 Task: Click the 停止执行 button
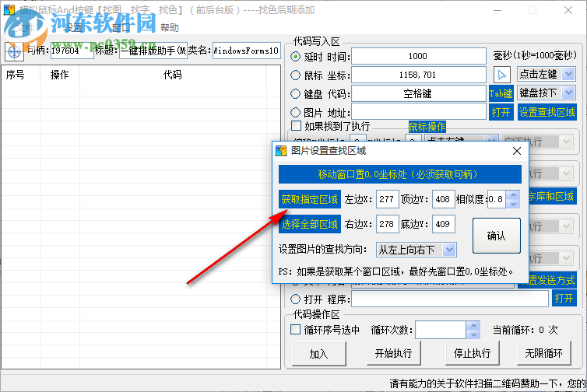pyautogui.click(x=473, y=353)
